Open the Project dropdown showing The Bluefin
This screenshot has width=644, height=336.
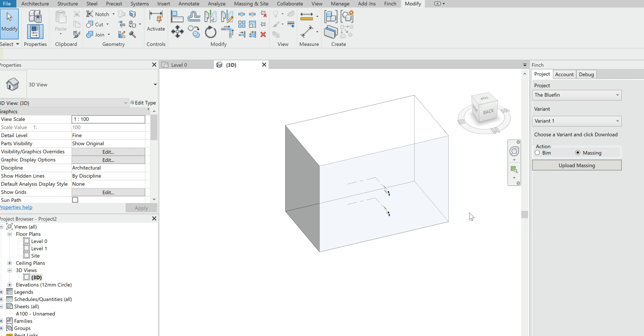pyautogui.click(x=576, y=95)
